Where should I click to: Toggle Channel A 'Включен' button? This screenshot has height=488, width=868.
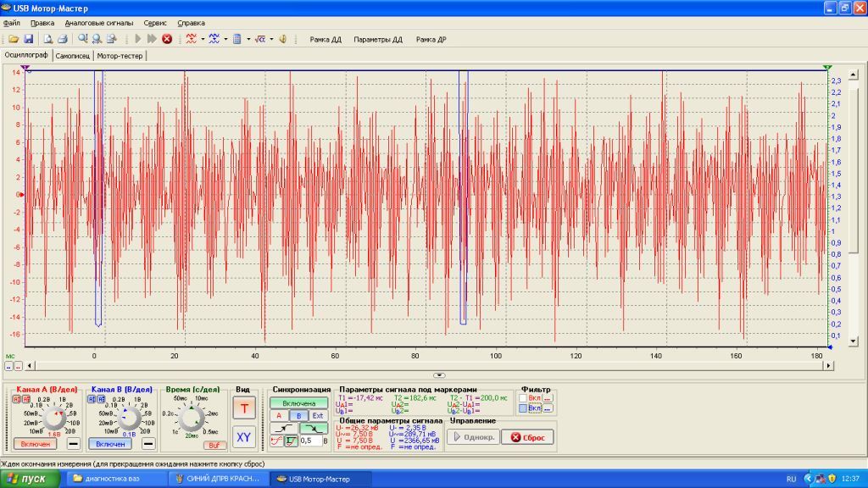[x=35, y=444]
